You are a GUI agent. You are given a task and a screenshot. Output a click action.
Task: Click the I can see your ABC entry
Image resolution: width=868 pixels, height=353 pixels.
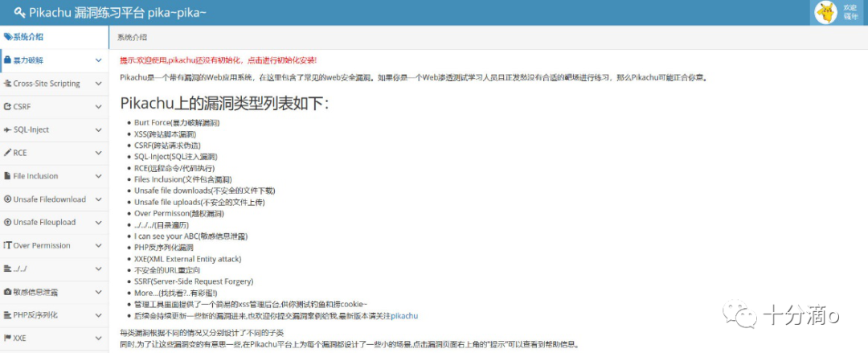tap(191, 236)
